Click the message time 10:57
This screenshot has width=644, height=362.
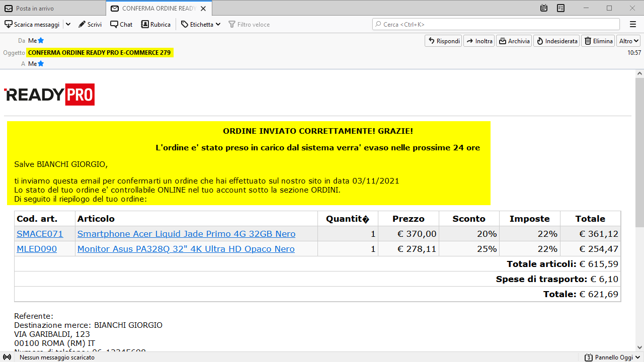pos(634,53)
